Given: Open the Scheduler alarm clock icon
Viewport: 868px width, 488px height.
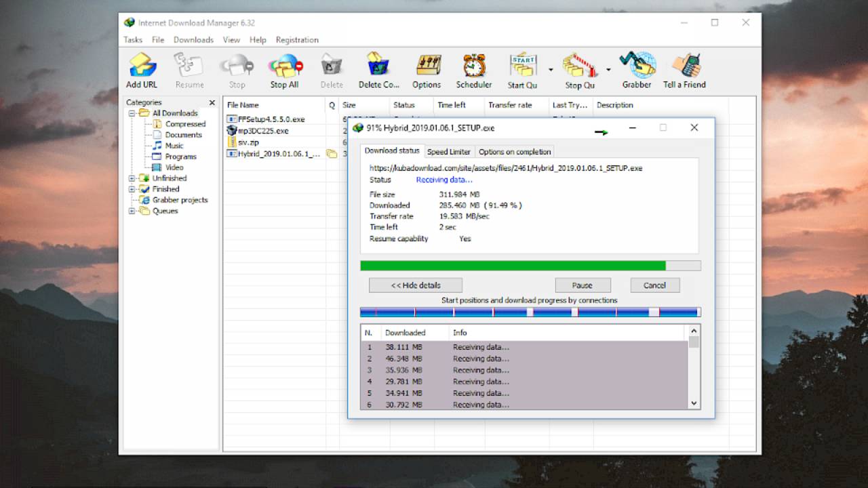Looking at the screenshot, I should [x=474, y=66].
